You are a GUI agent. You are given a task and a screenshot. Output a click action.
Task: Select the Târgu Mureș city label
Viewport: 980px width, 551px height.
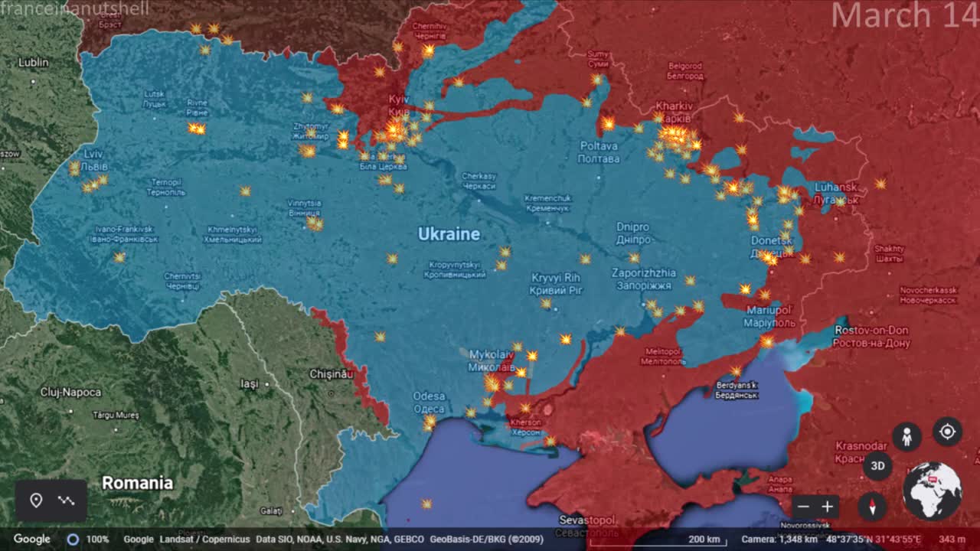pyautogui.click(x=116, y=415)
